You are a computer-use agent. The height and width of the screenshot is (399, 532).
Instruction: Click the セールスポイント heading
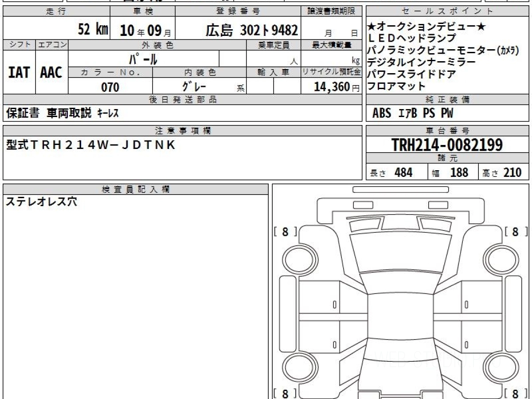(447, 12)
